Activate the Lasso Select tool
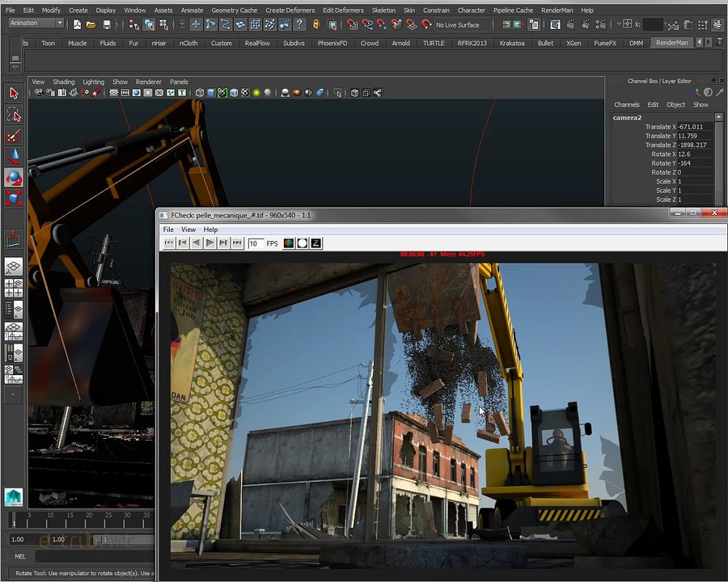 tap(14, 115)
